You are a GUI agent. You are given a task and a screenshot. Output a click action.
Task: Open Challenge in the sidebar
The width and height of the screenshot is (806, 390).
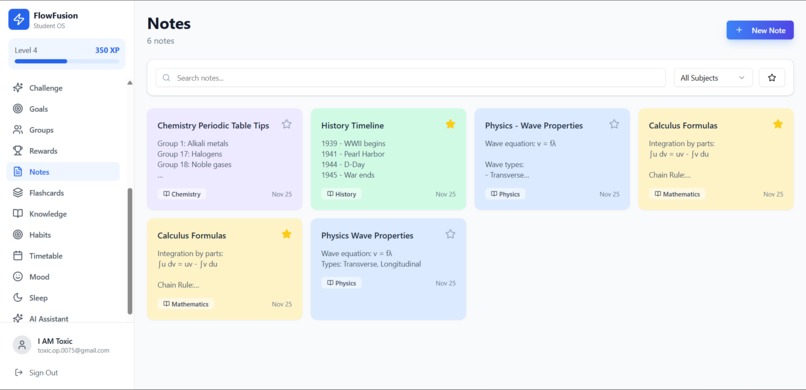coord(63,88)
